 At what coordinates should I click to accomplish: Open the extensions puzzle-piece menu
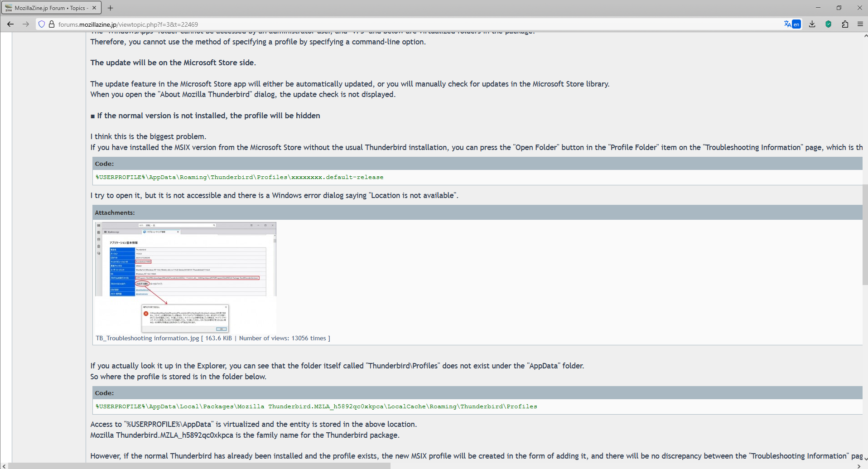click(845, 24)
